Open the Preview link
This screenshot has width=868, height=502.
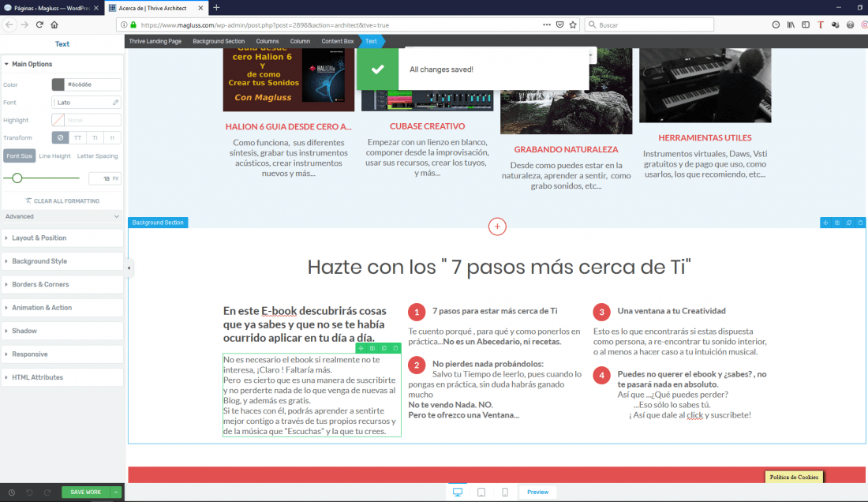pos(537,492)
